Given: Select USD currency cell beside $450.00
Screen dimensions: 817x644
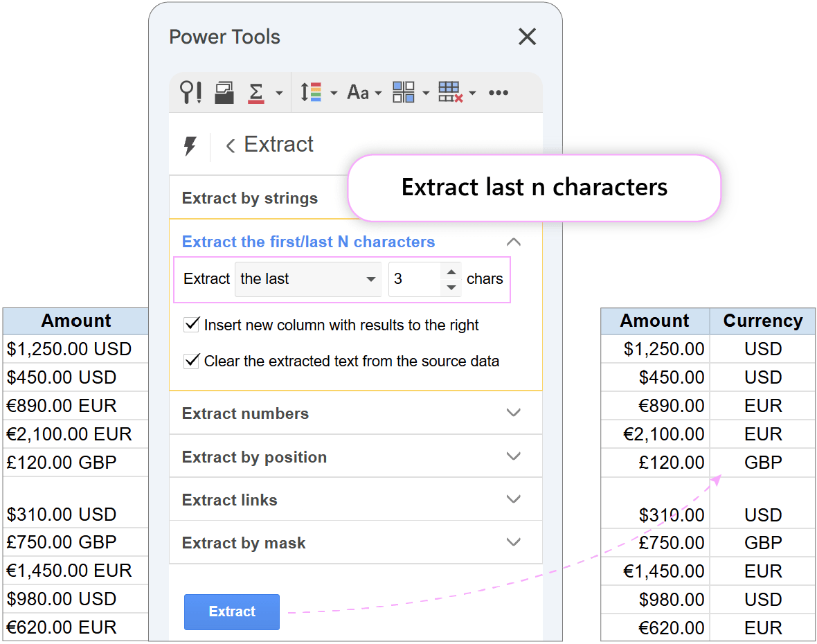Looking at the screenshot, I should point(762,377).
